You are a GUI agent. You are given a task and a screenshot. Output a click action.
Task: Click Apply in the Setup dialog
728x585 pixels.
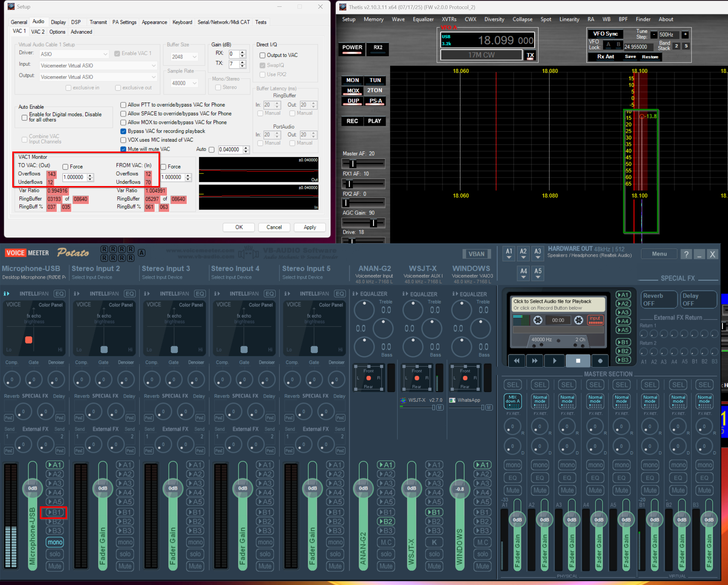pos(310,227)
